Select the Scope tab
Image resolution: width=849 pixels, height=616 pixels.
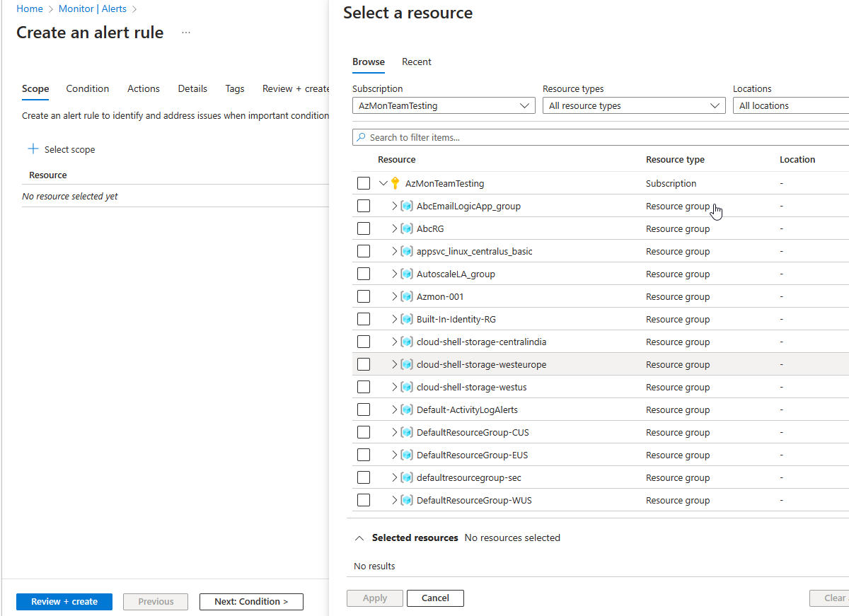coord(35,88)
